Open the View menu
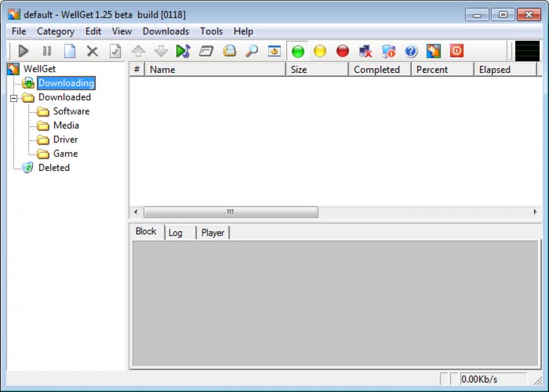Viewport: 549px width, 392px height. 121,31
